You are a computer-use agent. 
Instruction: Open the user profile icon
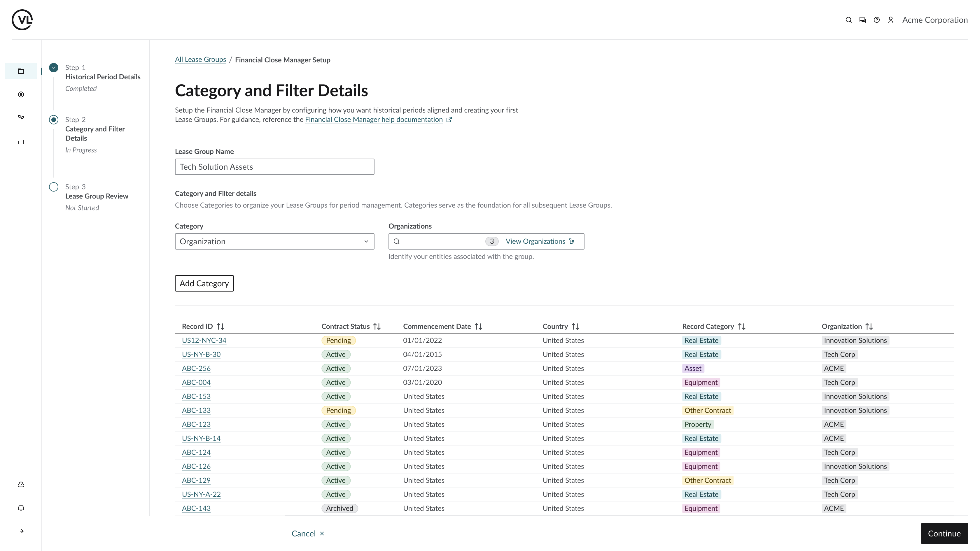(x=890, y=20)
